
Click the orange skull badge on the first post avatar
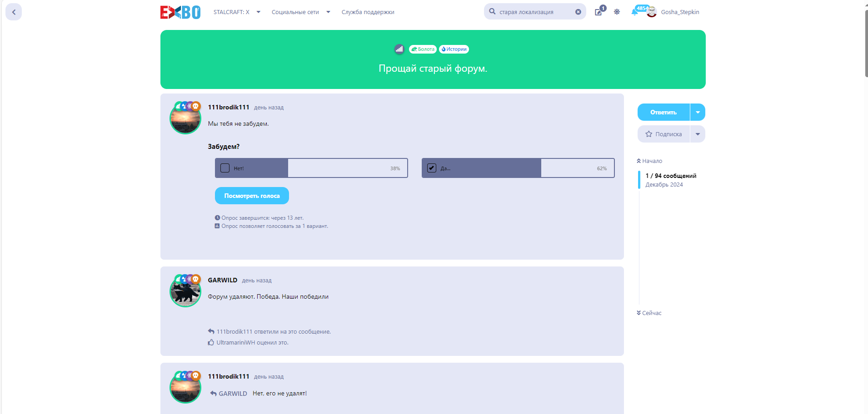coord(196,106)
